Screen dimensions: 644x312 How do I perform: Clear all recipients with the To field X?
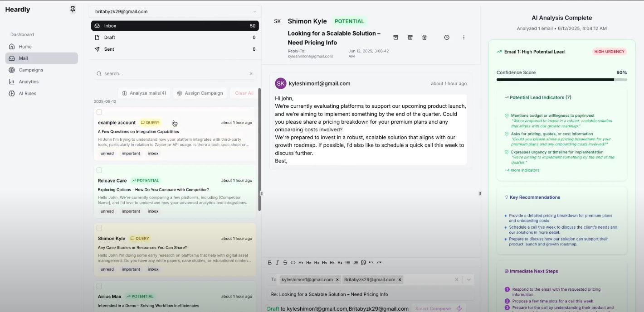pos(457,280)
